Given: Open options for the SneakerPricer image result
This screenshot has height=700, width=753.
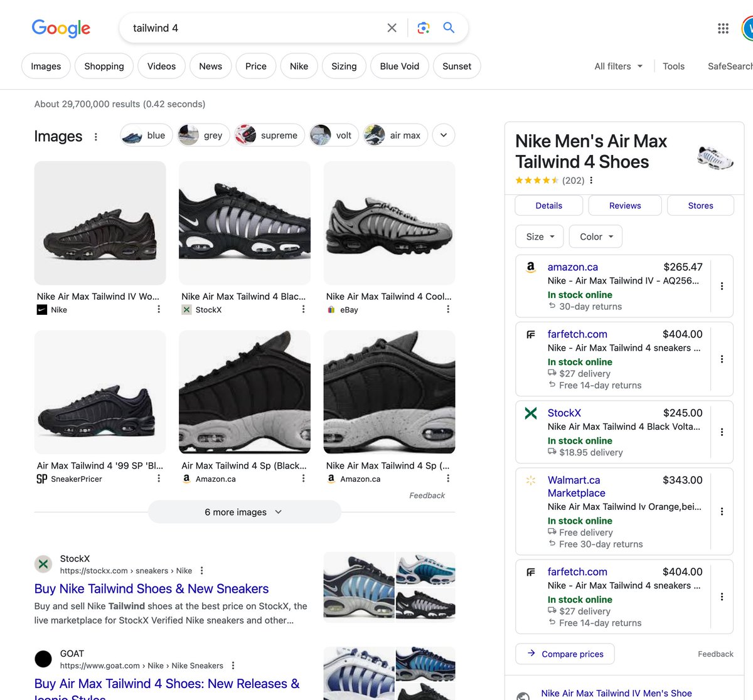Looking at the screenshot, I should tap(159, 479).
